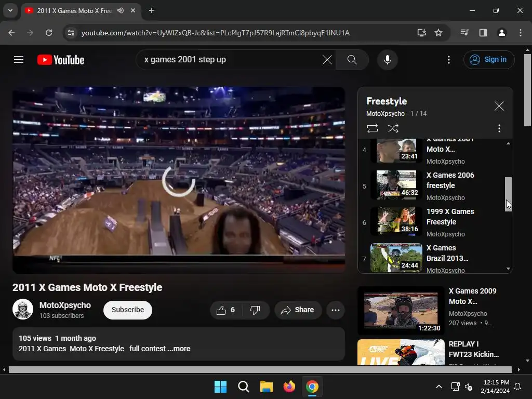The image size is (532, 399).
Task: Close the Freestyle playlist panel
Action: click(499, 106)
